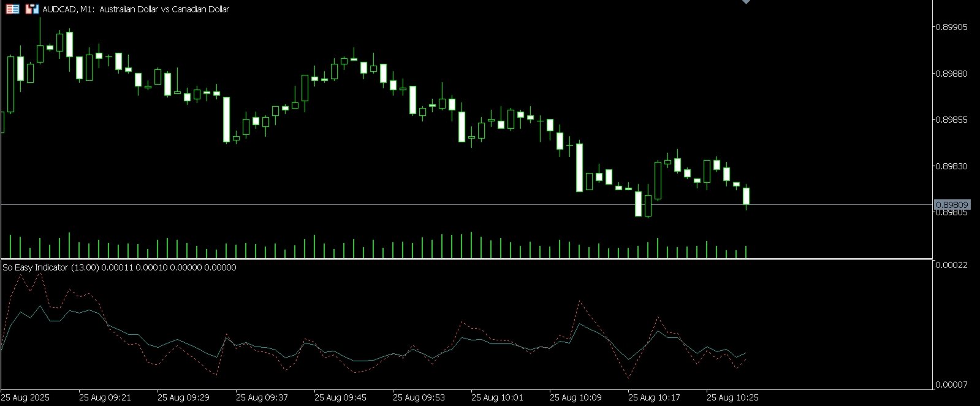The height and width of the screenshot is (406, 980).
Task: Select the current price tag 0.89809
Action: 952,205
